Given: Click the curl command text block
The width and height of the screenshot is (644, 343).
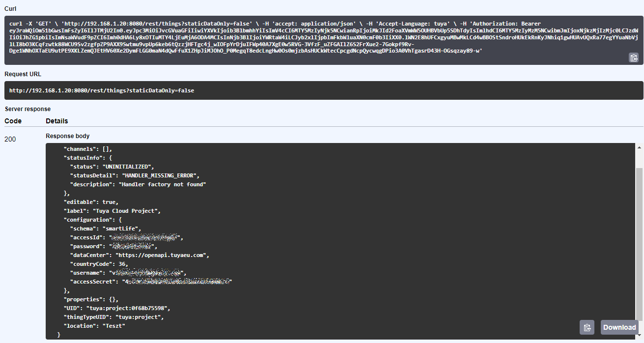Looking at the screenshot, I should [x=324, y=40].
